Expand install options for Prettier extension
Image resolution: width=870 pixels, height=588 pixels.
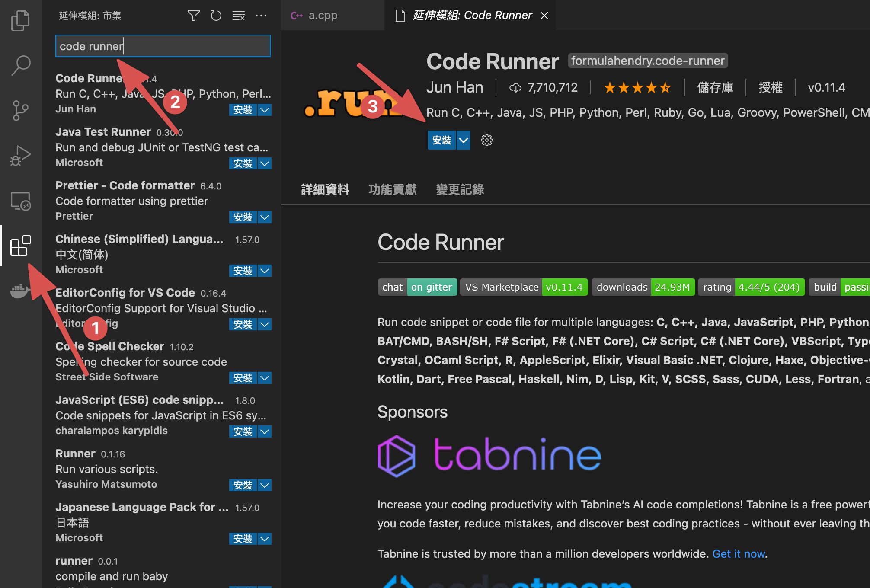[265, 217]
